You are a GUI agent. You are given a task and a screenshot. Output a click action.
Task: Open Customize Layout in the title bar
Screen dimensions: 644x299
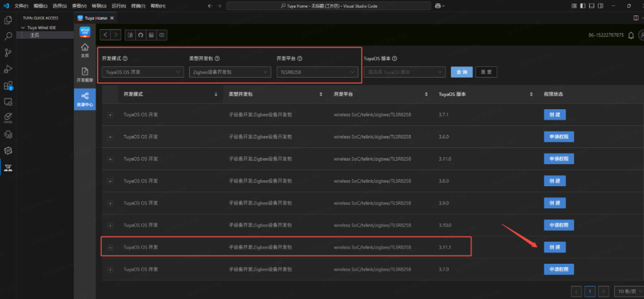point(575,6)
